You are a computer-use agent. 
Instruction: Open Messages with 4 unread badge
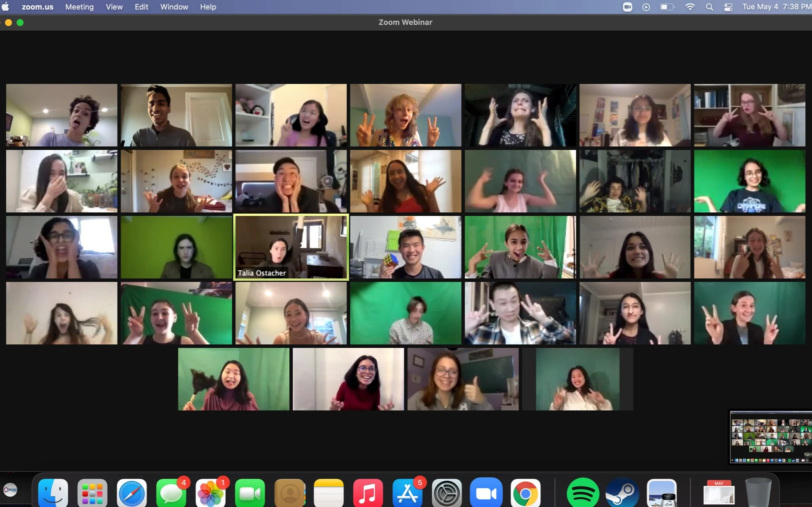click(x=171, y=493)
